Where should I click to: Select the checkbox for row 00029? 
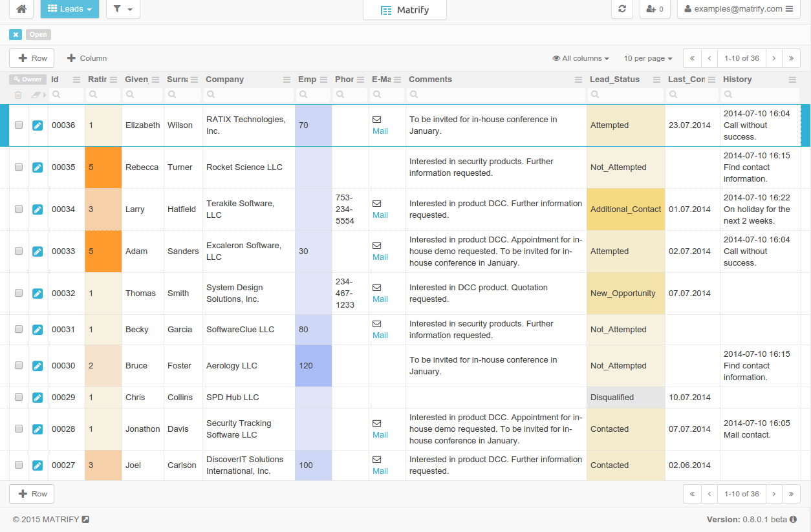pyautogui.click(x=19, y=397)
